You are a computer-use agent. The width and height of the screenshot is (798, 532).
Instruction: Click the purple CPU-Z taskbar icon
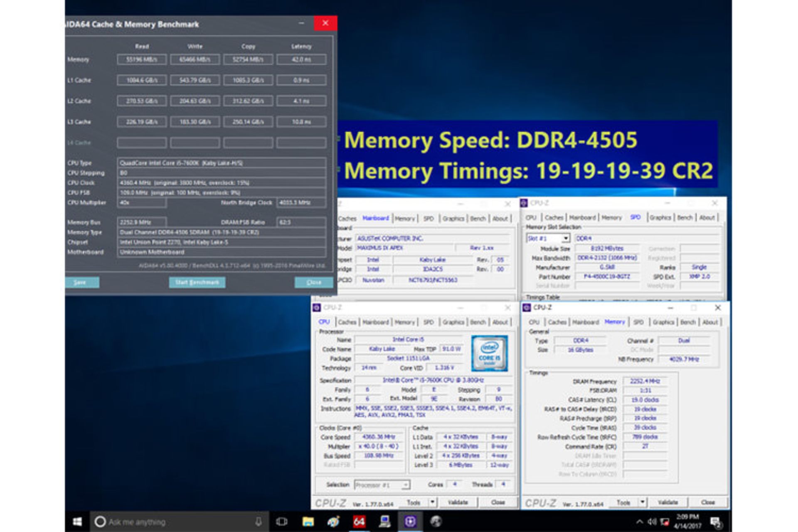[x=410, y=522]
